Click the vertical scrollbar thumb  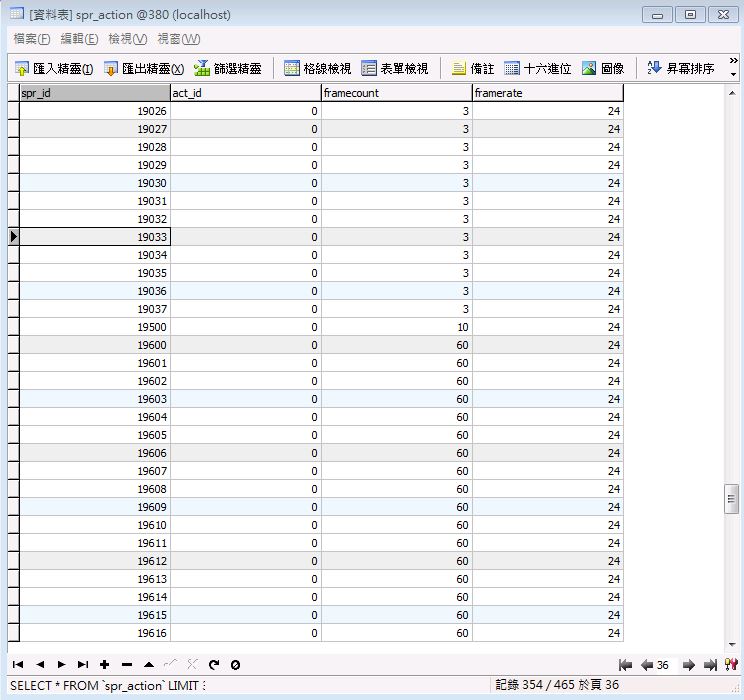point(731,499)
